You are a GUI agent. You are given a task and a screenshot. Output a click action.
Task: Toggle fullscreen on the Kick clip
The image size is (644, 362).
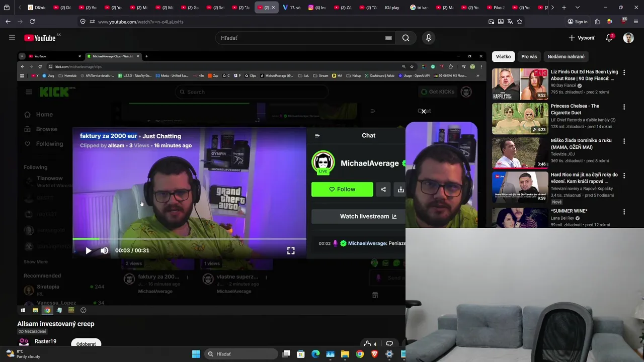coord(291,250)
